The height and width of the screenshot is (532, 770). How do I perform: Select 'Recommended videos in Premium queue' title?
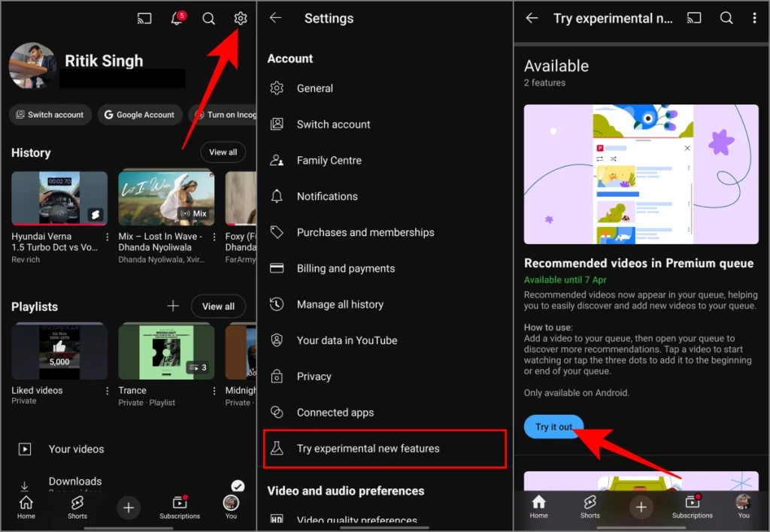click(x=638, y=264)
